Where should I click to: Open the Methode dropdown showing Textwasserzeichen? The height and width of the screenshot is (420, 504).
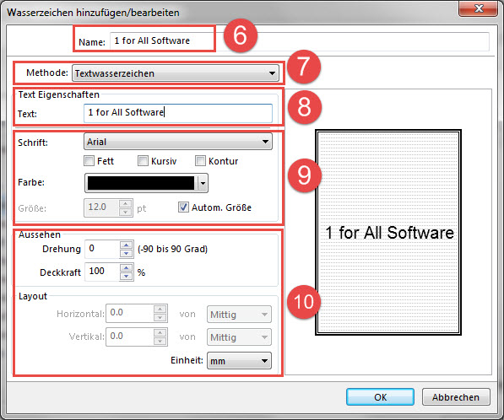click(x=176, y=73)
